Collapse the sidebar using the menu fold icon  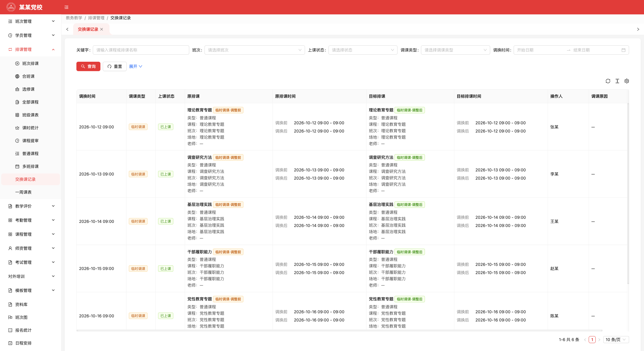click(66, 7)
